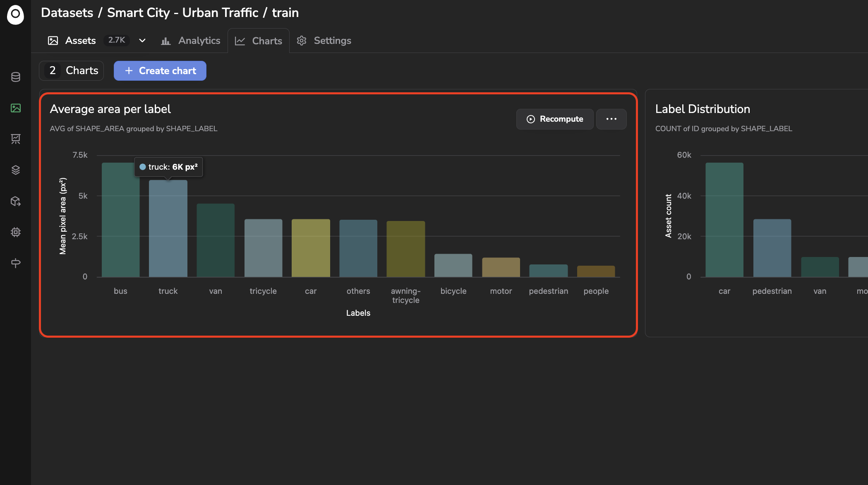Open the datasets database icon in sidebar
This screenshot has width=868, height=485.
16,77
